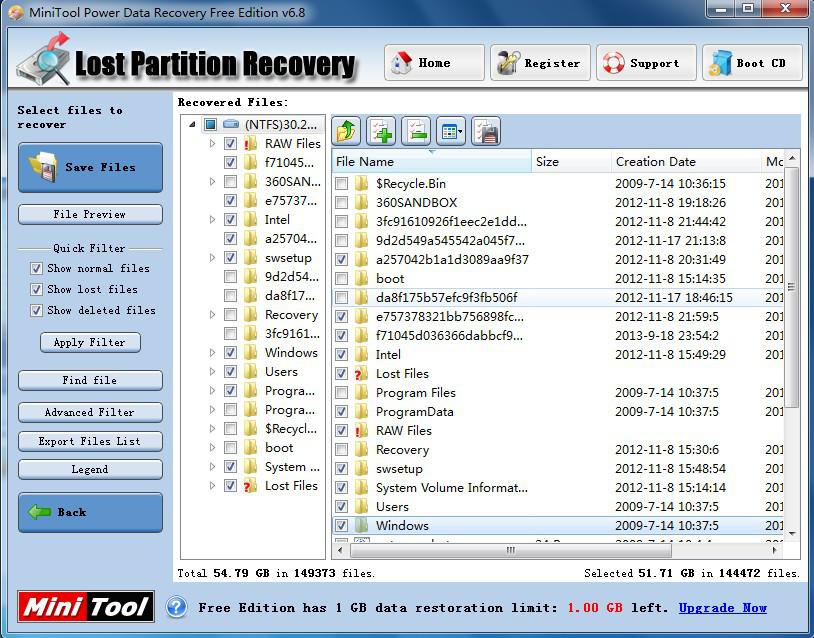The width and height of the screenshot is (814, 638).
Task: Click the Upgrade Now link
Action: 723,607
